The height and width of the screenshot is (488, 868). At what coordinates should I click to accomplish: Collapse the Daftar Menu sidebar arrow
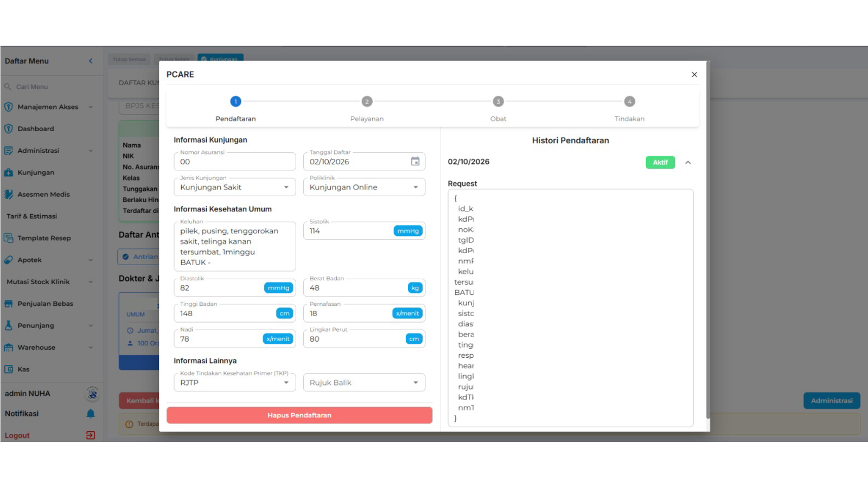[x=91, y=61]
